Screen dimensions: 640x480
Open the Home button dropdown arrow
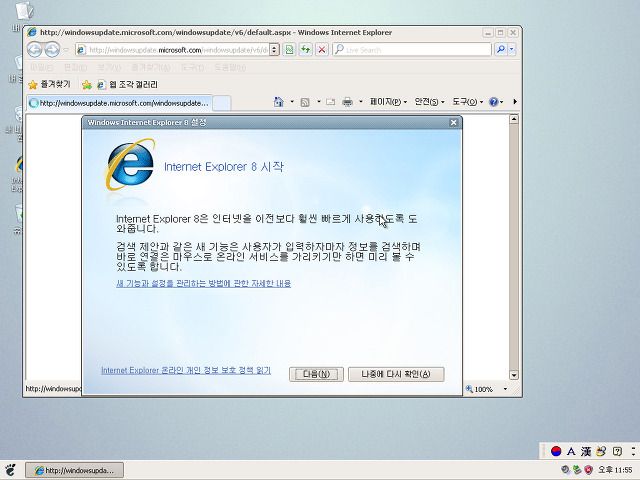tap(292, 102)
